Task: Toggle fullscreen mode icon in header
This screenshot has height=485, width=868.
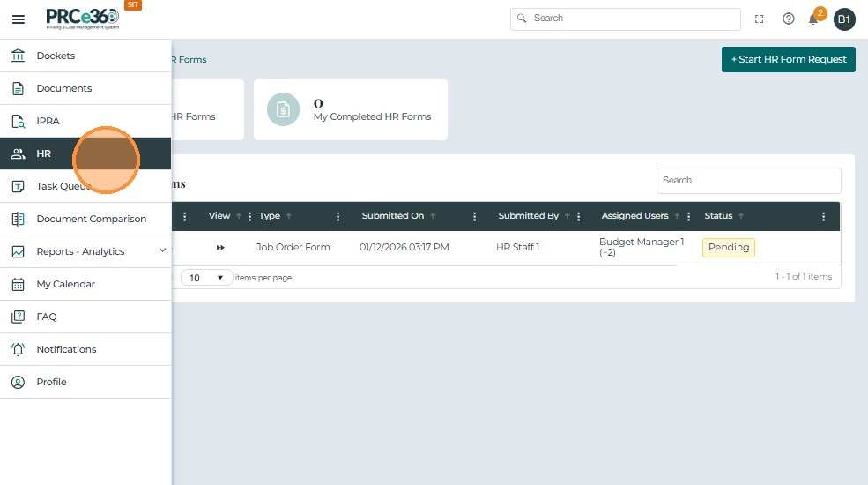Action: click(759, 19)
